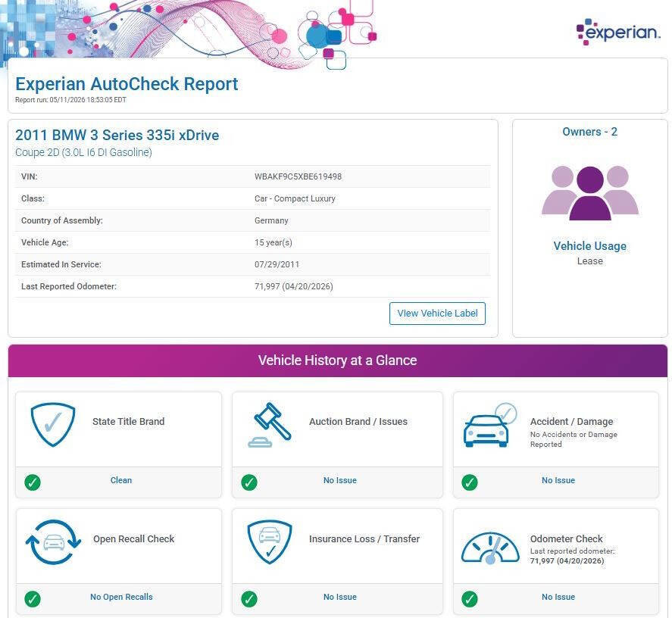Click No Accidents or Damage Reported text
The height and width of the screenshot is (618, 672).
tap(574, 439)
